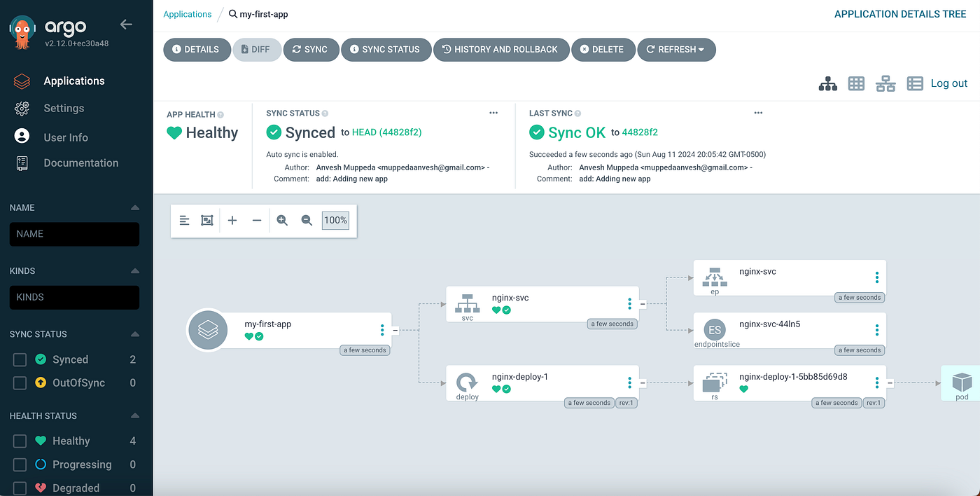Open the Sync Status panel ellipsis menu
The height and width of the screenshot is (496, 980).
(493, 112)
